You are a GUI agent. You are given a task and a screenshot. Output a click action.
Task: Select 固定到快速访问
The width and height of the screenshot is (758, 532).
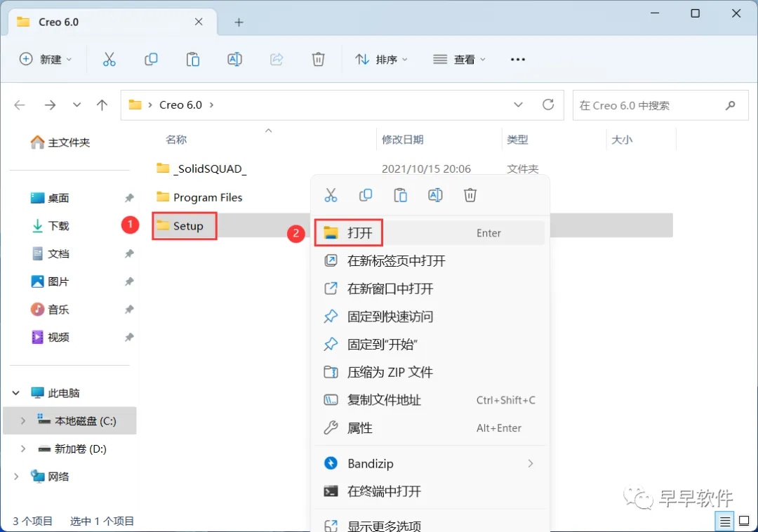pos(430,317)
